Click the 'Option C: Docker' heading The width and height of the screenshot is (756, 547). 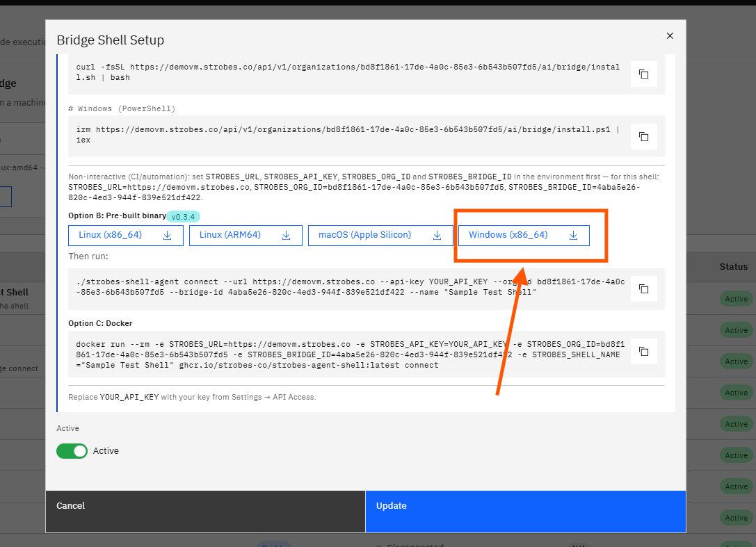100,323
